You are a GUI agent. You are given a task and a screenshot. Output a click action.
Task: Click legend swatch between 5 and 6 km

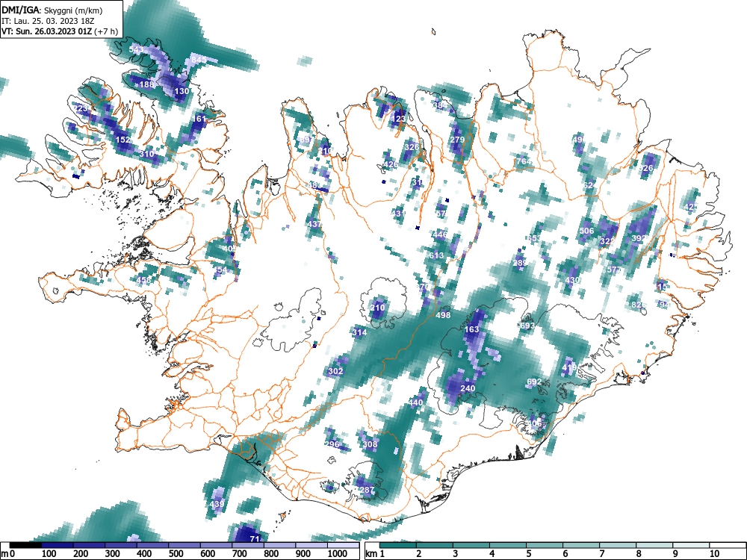click(x=545, y=545)
